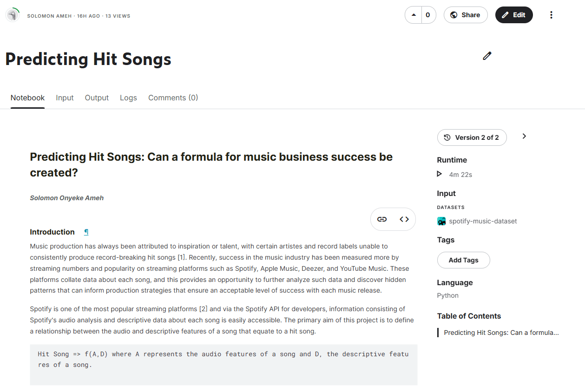Copy the cell link with the chain icon
The width and height of the screenshot is (585, 392).
coord(382,219)
